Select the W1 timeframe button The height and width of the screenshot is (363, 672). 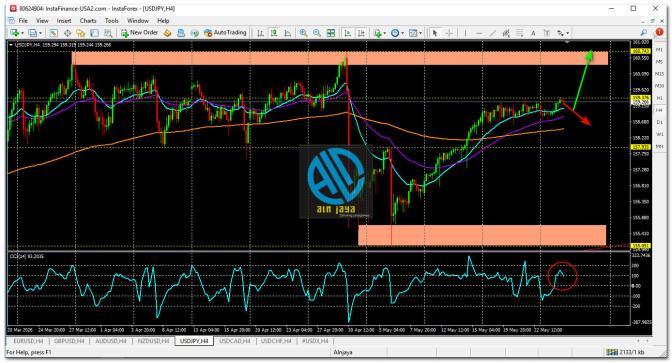coord(660,134)
